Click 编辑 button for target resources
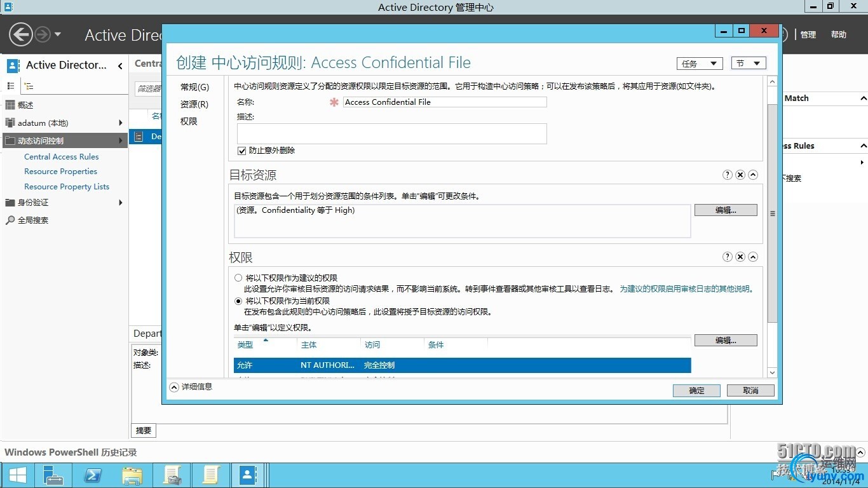868x488 pixels. pos(726,210)
